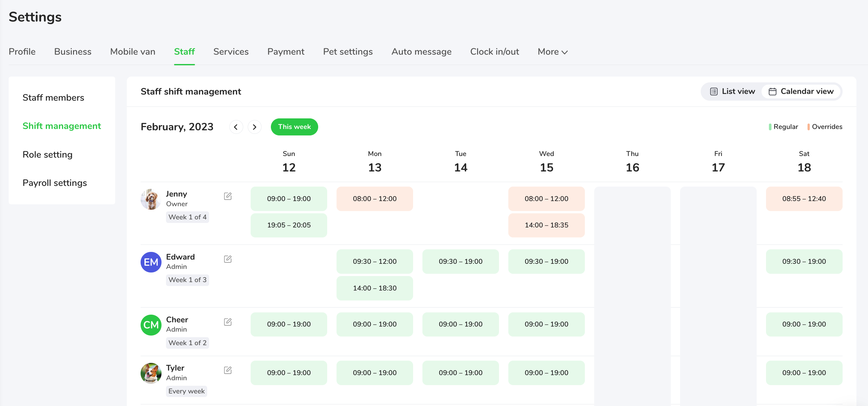Screen dimensions: 868x406
Task: Open Staff members in sidebar
Action: 53,97
